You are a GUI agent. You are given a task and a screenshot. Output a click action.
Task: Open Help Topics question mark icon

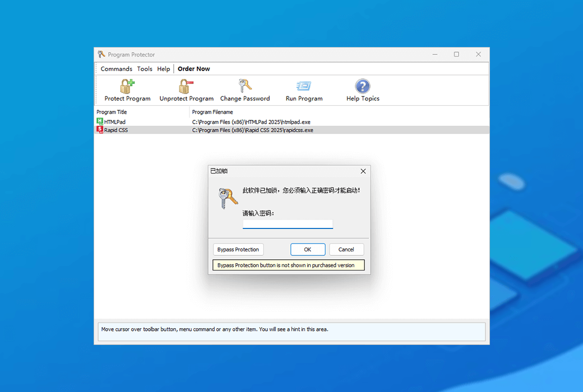pos(363,86)
